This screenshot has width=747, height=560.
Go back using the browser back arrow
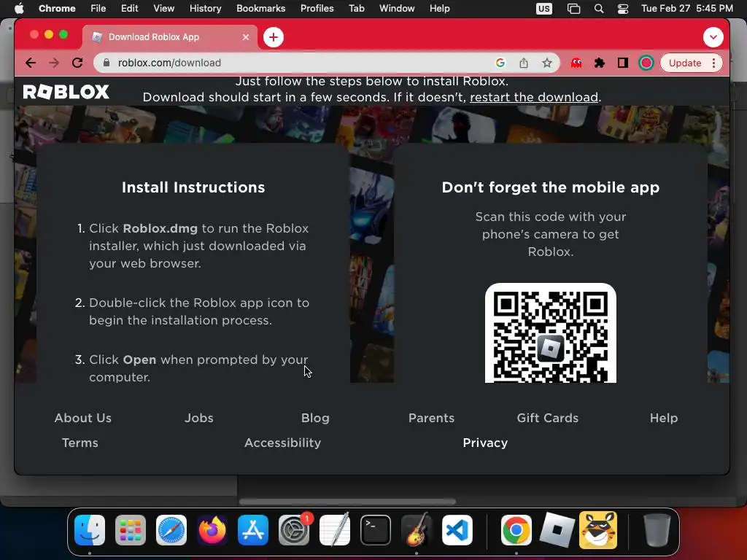[x=31, y=63]
